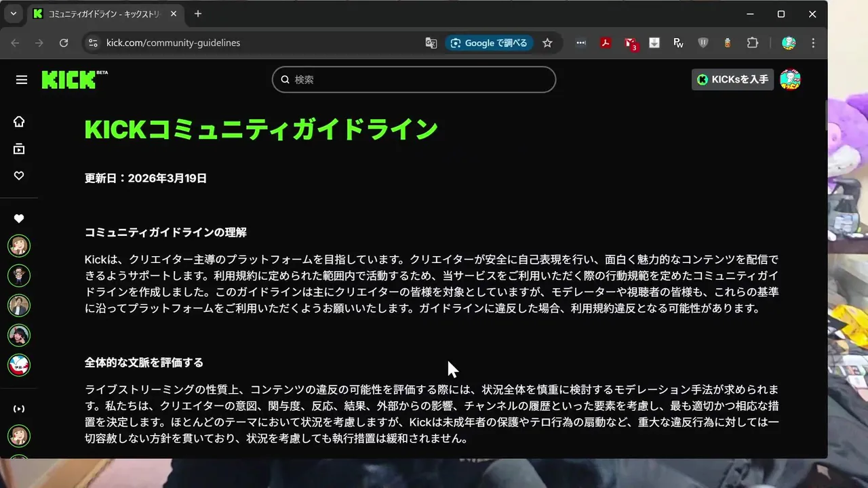This screenshot has height=488, width=868.
Task: Click the download arrow extension icon
Action: click(654, 43)
